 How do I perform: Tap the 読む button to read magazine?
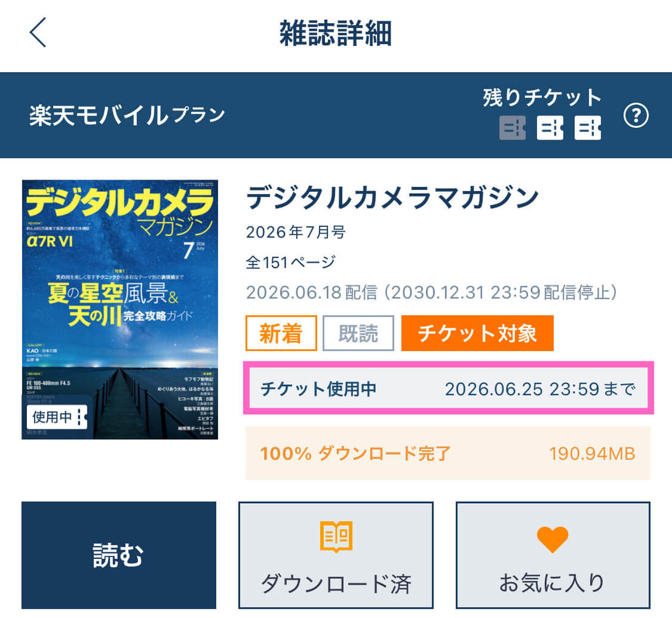119,555
